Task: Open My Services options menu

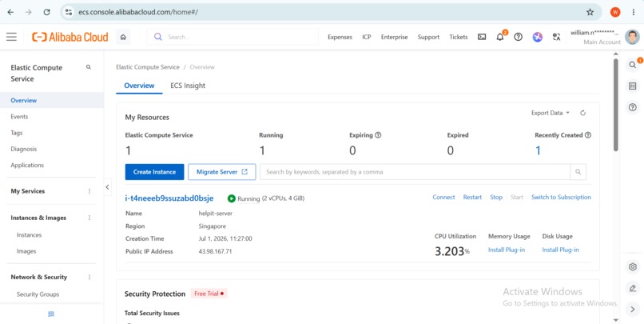Action: tap(89, 191)
